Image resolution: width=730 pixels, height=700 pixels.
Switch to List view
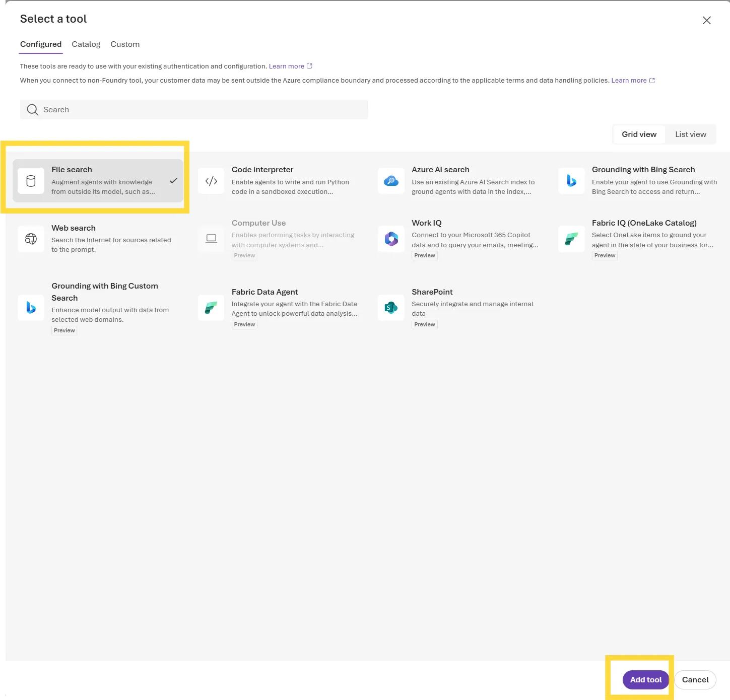tap(691, 134)
